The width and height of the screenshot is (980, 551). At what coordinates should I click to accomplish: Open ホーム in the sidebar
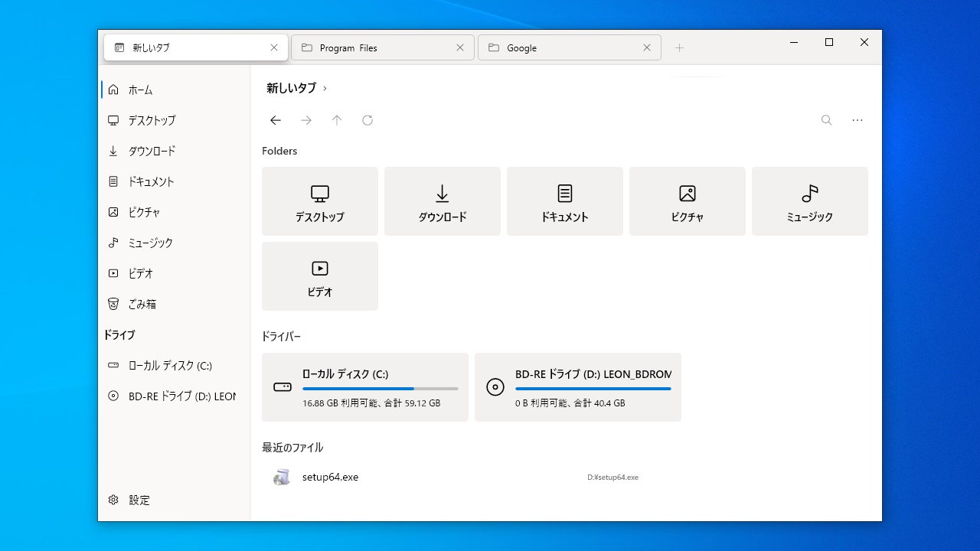pyautogui.click(x=175, y=90)
